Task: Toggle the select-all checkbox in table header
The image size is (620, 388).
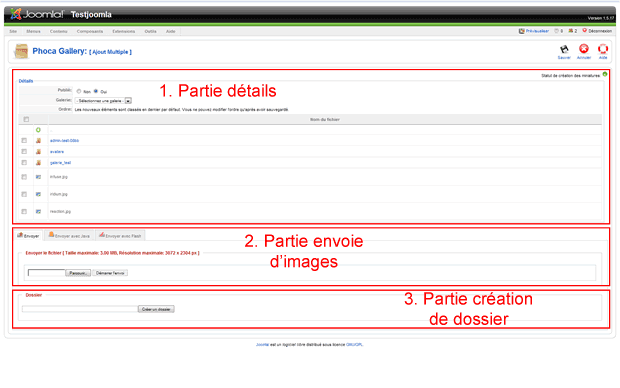Action: tap(26, 119)
